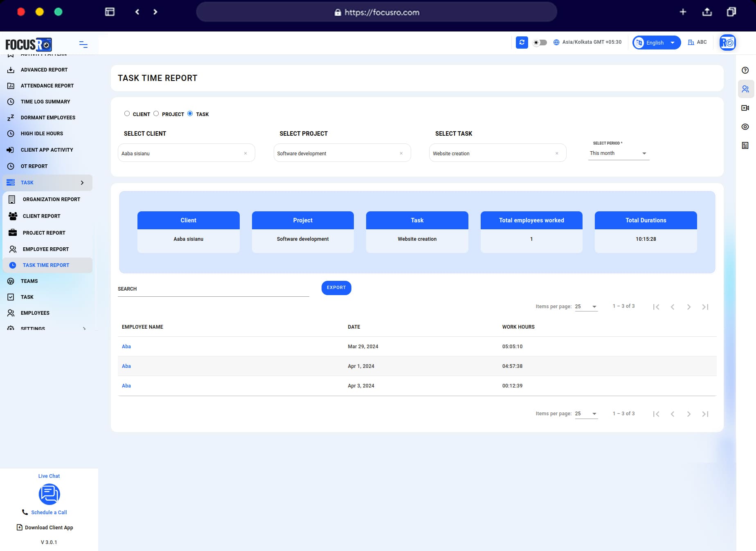Select the PROJECT radio button
The height and width of the screenshot is (551, 756).
(156, 114)
